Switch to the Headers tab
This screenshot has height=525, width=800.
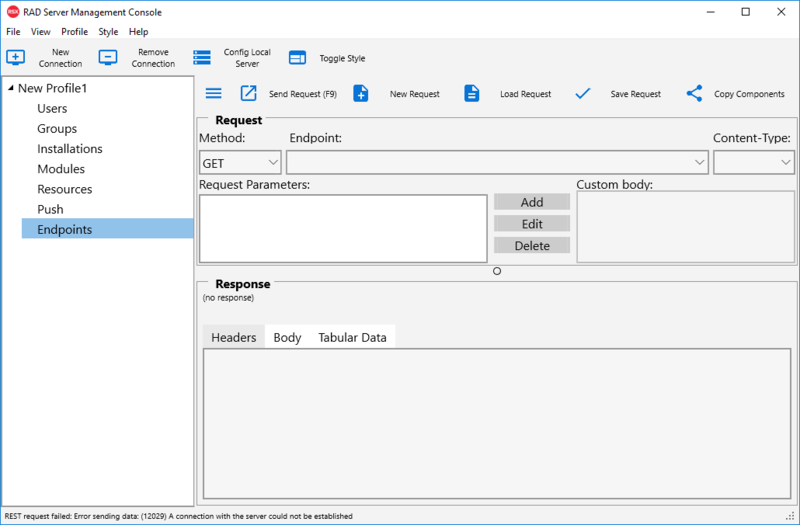tap(234, 337)
